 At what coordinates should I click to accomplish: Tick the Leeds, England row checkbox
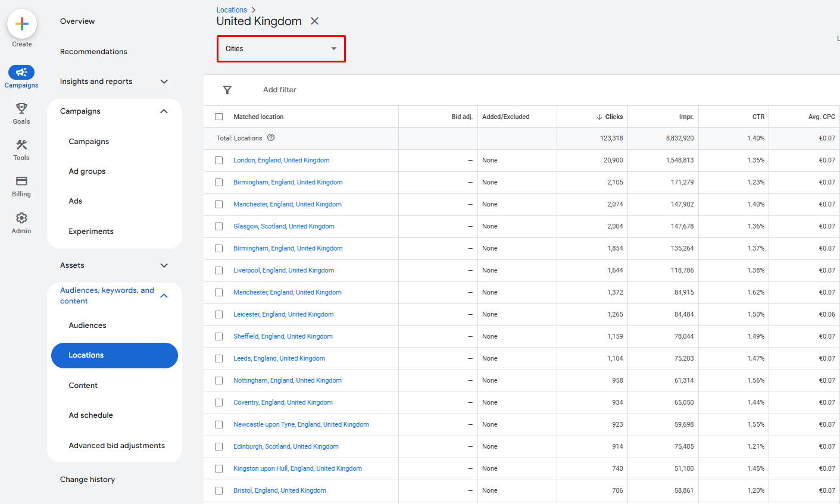(219, 359)
